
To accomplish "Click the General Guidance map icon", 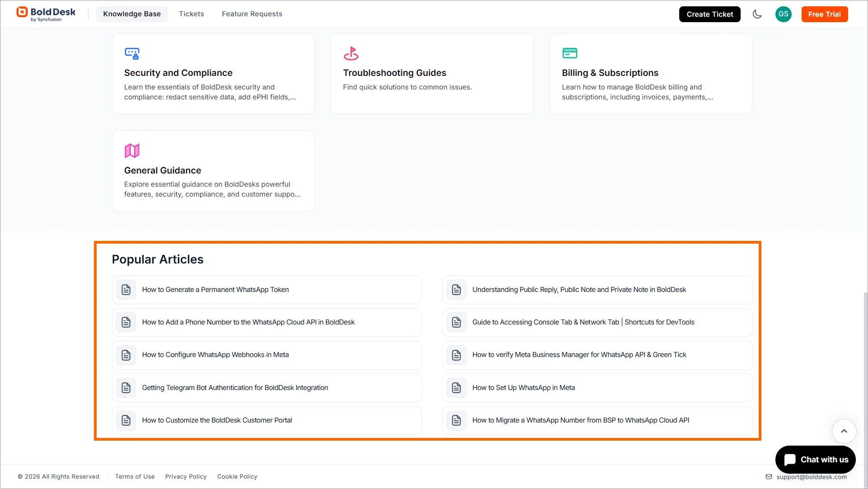I will click(132, 150).
